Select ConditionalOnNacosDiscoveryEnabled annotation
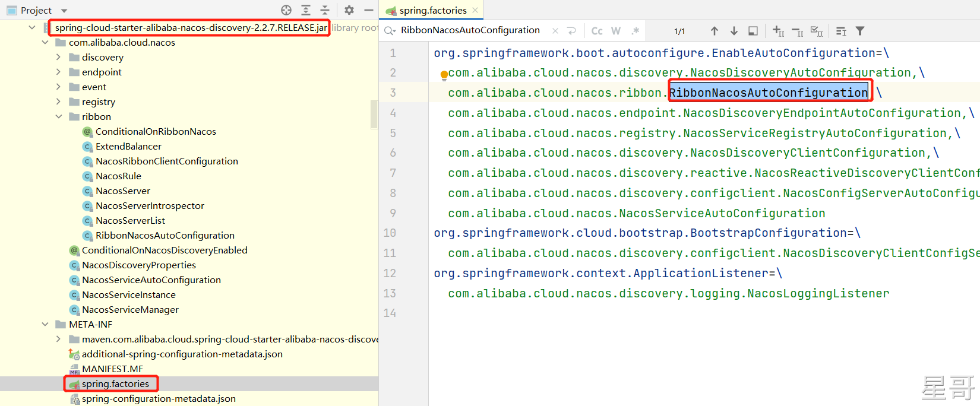The image size is (980, 406). (x=165, y=250)
